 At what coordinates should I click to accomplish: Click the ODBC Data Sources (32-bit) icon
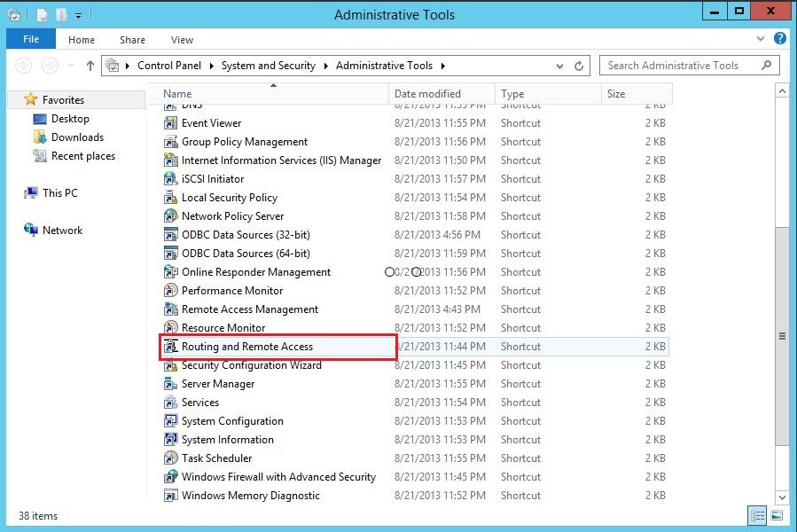171,235
